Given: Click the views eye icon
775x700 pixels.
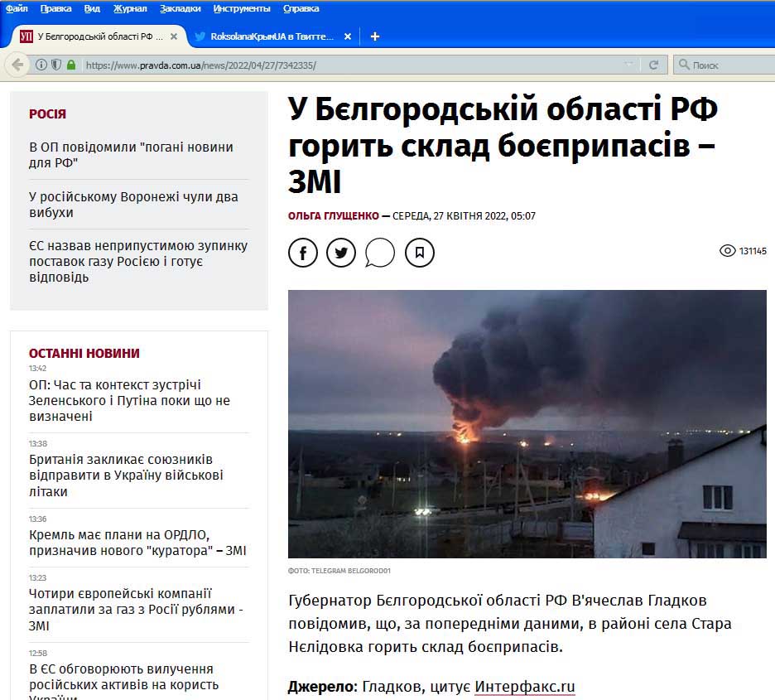Looking at the screenshot, I should [728, 251].
